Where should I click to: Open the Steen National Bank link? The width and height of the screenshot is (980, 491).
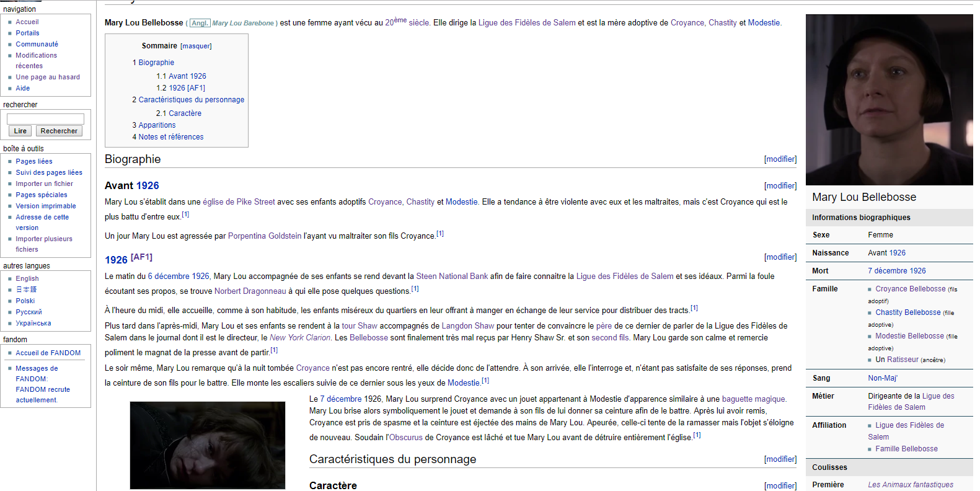452,276
